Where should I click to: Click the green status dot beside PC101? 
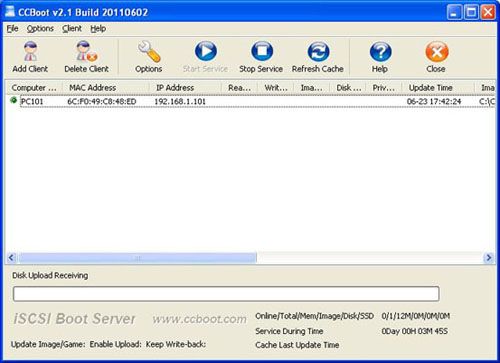(14, 100)
